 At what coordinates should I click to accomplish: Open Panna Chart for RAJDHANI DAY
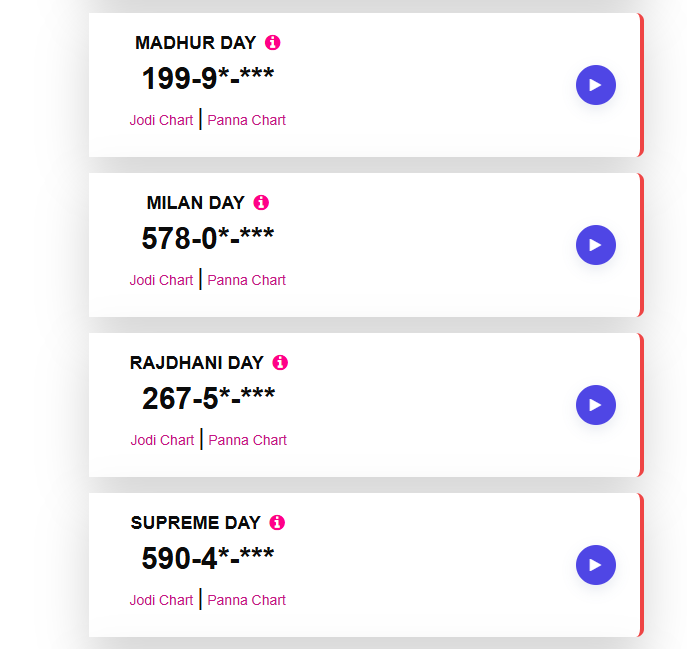click(247, 440)
